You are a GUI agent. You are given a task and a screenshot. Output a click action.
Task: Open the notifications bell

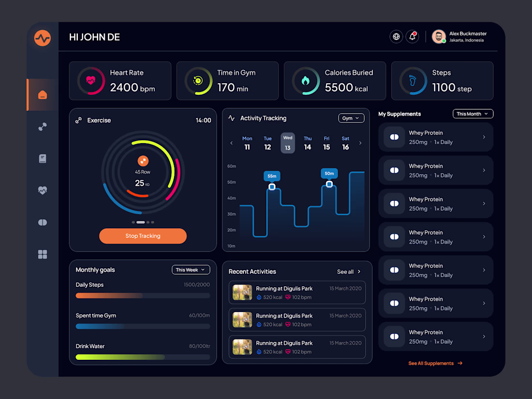tap(412, 37)
